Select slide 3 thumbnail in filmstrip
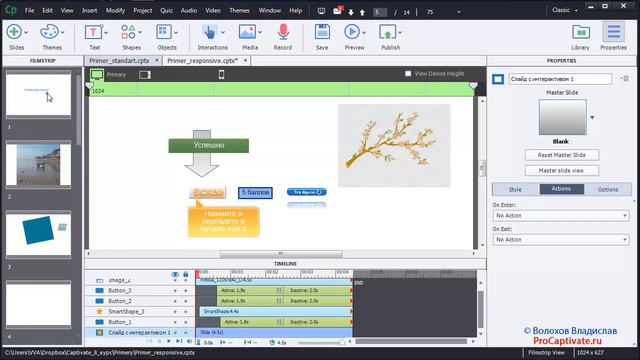 click(38, 235)
